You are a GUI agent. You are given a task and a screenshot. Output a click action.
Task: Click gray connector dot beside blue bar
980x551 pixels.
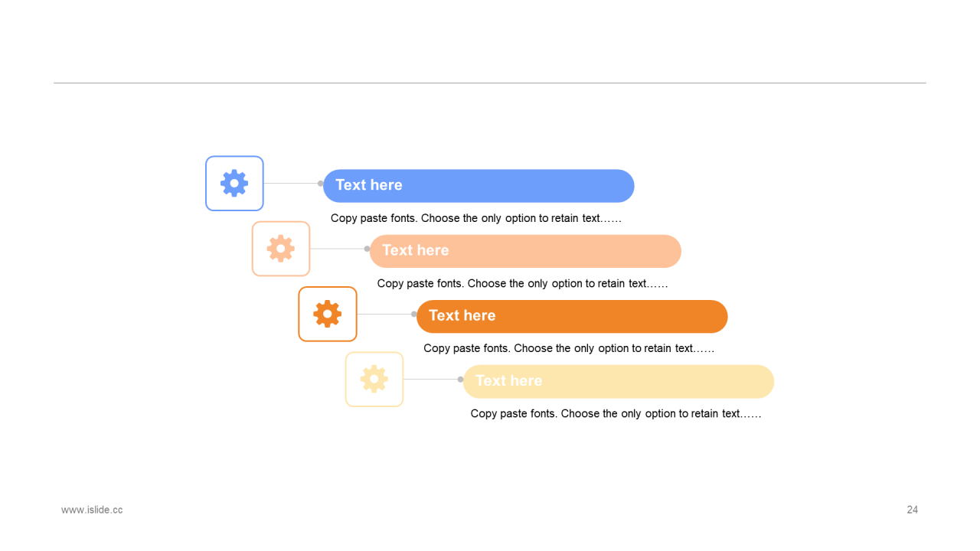321,184
